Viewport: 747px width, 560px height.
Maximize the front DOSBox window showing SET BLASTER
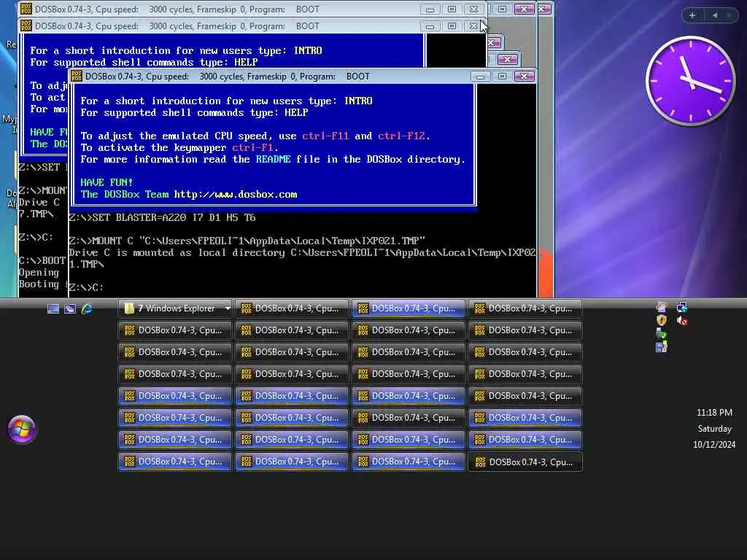coord(502,76)
